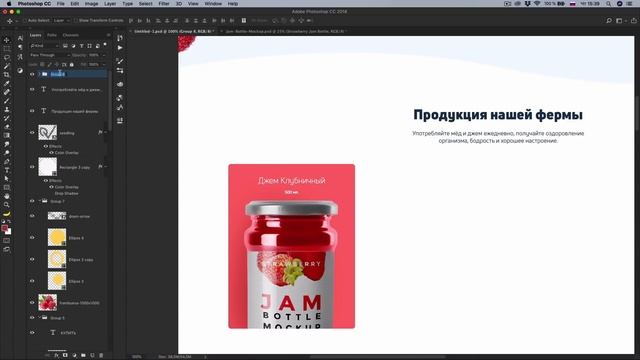640x360 pixels.
Task: Open the background color picker
Action: tap(8, 231)
